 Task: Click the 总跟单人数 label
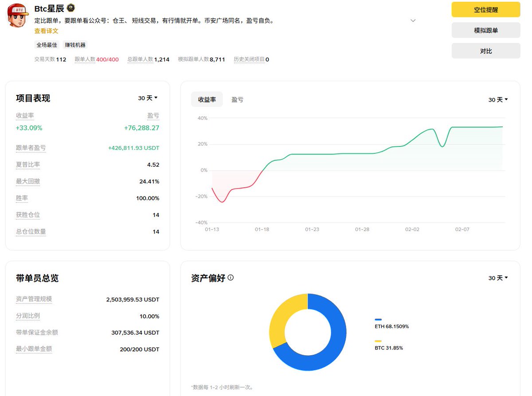140,59
